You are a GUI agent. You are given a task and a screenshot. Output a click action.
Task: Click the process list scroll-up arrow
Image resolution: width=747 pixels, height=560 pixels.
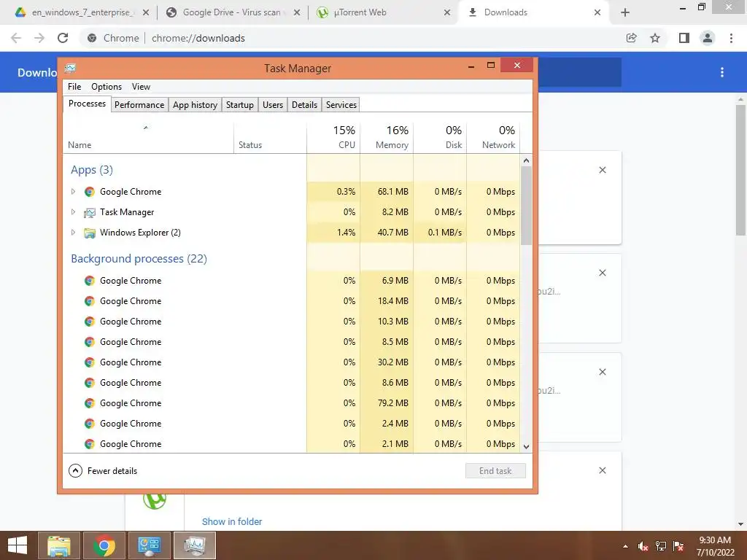pyautogui.click(x=527, y=160)
